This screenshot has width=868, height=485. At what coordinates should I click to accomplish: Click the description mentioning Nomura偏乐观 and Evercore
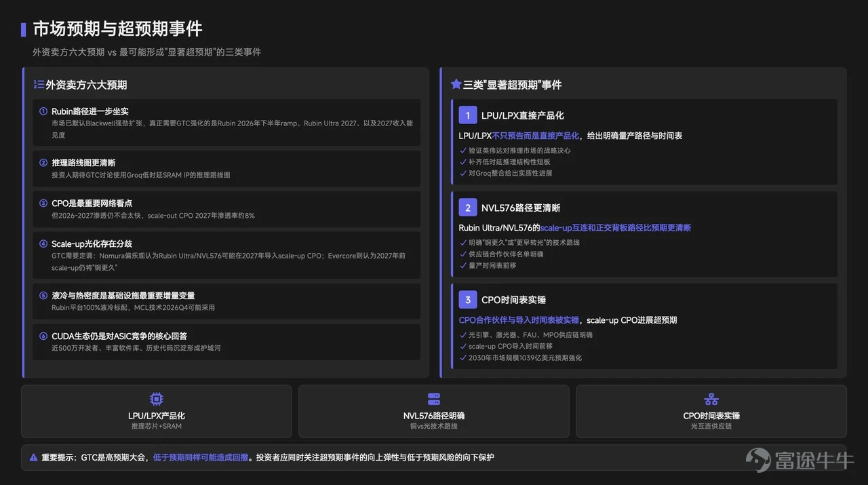[x=229, y=262]
